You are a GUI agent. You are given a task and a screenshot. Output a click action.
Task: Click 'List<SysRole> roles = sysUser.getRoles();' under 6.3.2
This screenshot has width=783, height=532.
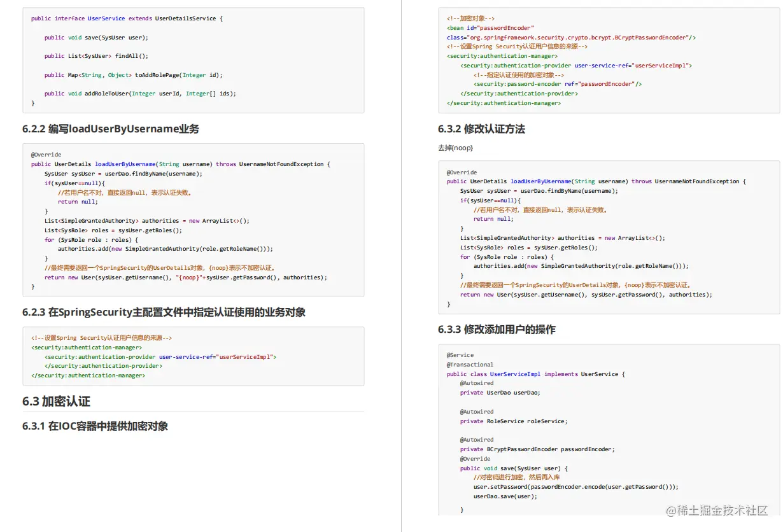(x=529, y=248)
